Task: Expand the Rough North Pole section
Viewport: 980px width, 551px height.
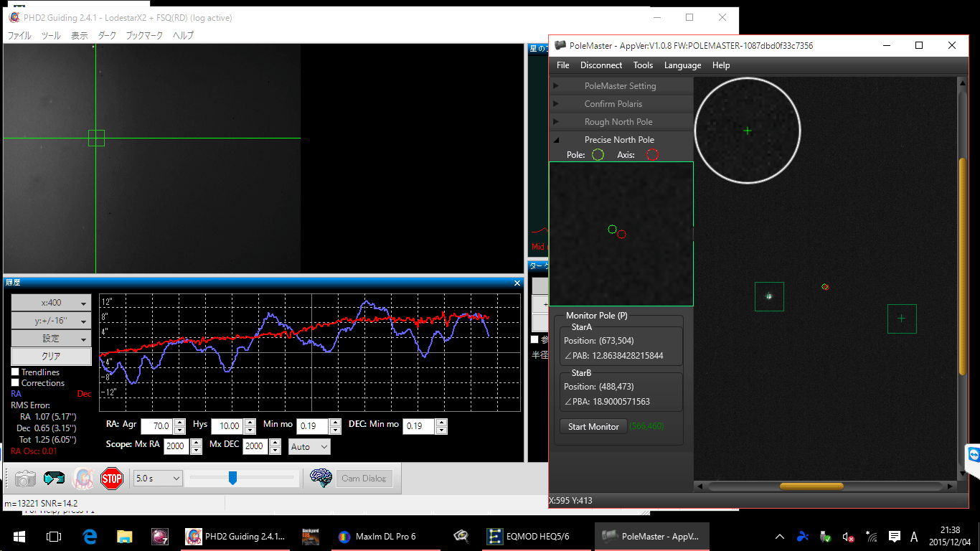Action: tap(621, 122)
